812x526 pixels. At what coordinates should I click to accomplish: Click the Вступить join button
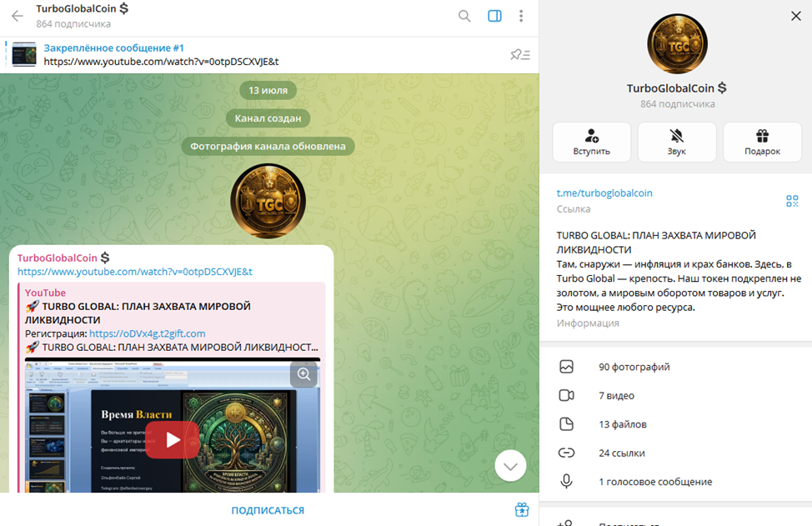(x=591, y=142)
